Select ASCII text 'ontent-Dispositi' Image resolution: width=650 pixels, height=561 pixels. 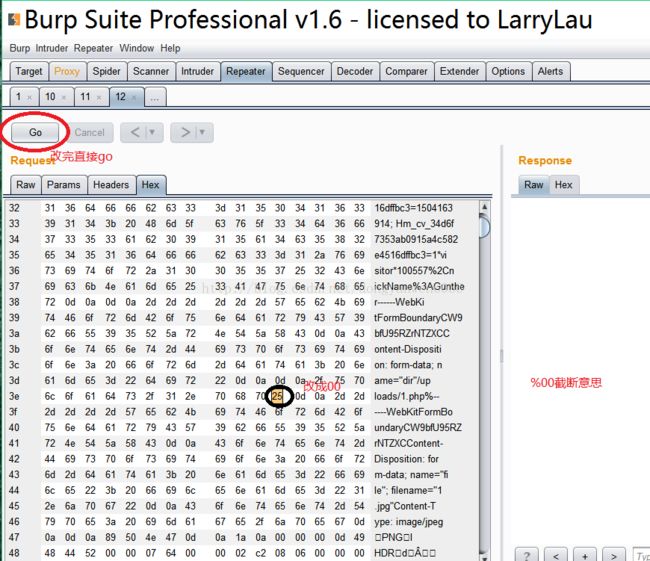click(408, 350)
